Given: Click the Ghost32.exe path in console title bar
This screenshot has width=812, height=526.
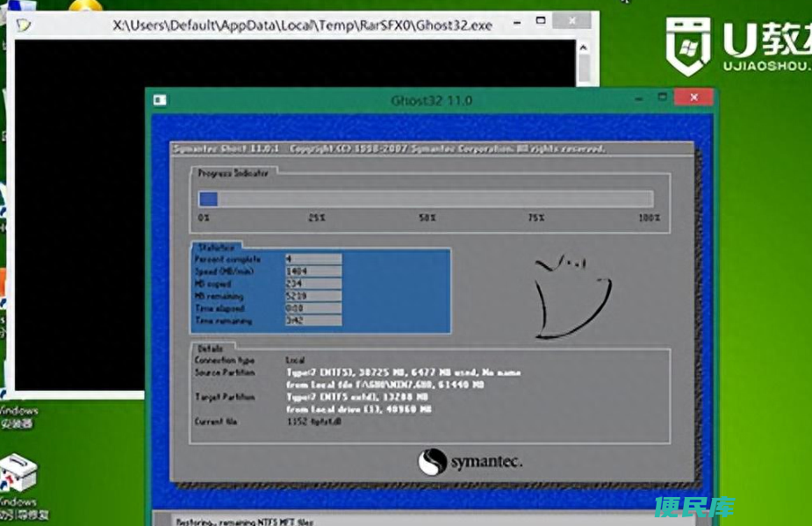Looking at the screenshot, I should pos(303,25).
